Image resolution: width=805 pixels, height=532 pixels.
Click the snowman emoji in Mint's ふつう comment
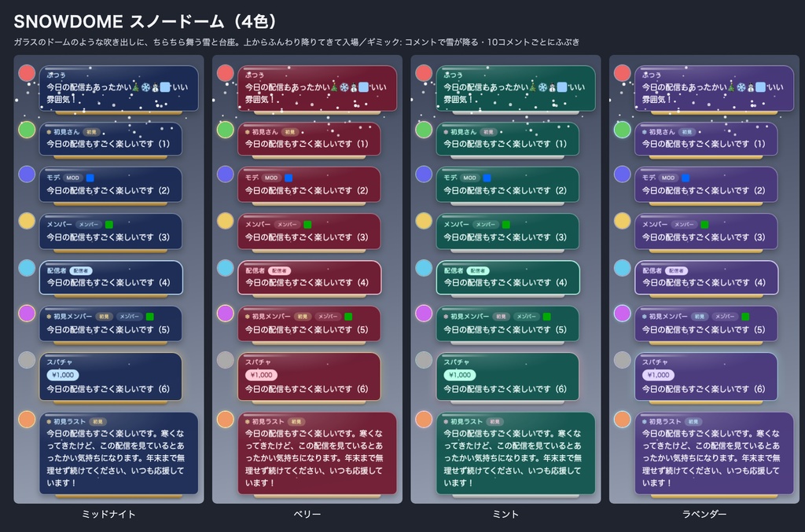pyautogui.click(x=552, y=87)
